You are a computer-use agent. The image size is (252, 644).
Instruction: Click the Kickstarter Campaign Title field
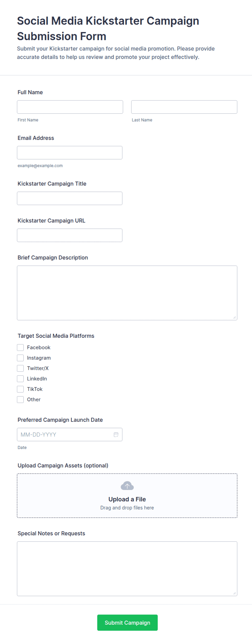pos(70,198)
